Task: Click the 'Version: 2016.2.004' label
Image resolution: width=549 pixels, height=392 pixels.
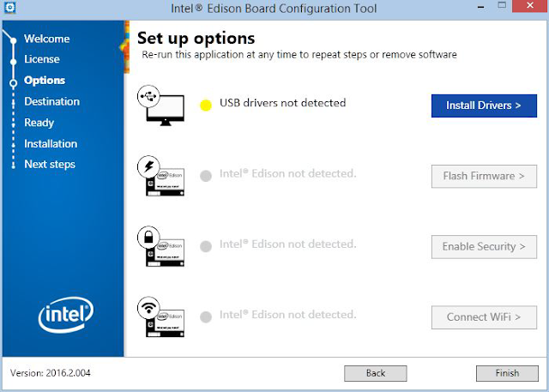Action: [50, 373]
